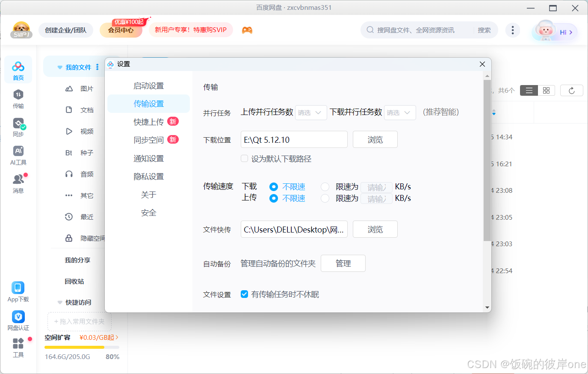Click the refresh icon button
This screenshot has width=588, height=374.
click(x=572, y=91)
